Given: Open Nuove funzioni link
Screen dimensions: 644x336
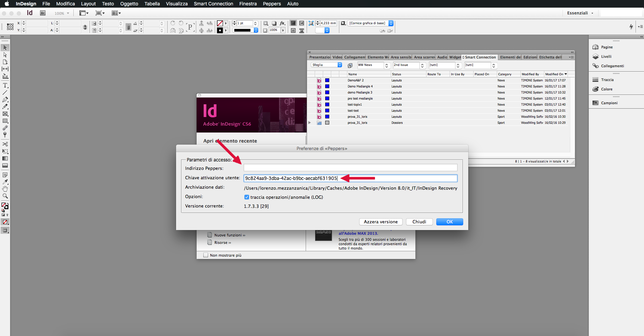Looking at the screenshot, I should (230, 235).
